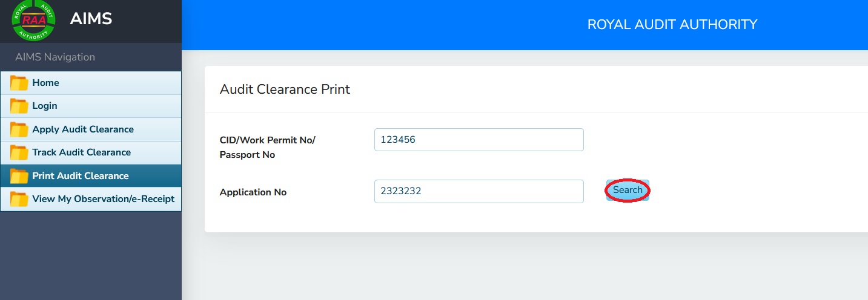Image resolution: width=868 pixels, height=300 pixels.
Task: Click the ROYAL AUDIT AUTHORITY header title
Action: [x=672, y=25]
